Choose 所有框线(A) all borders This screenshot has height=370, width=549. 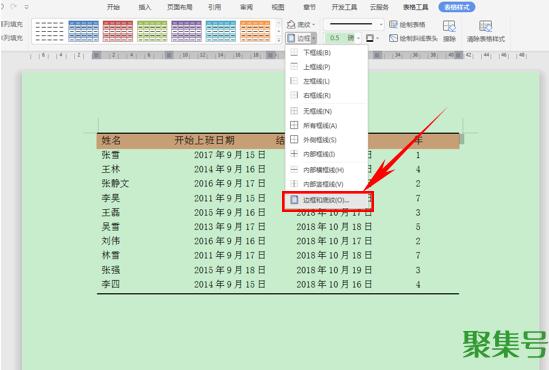[x=320, y=126]
